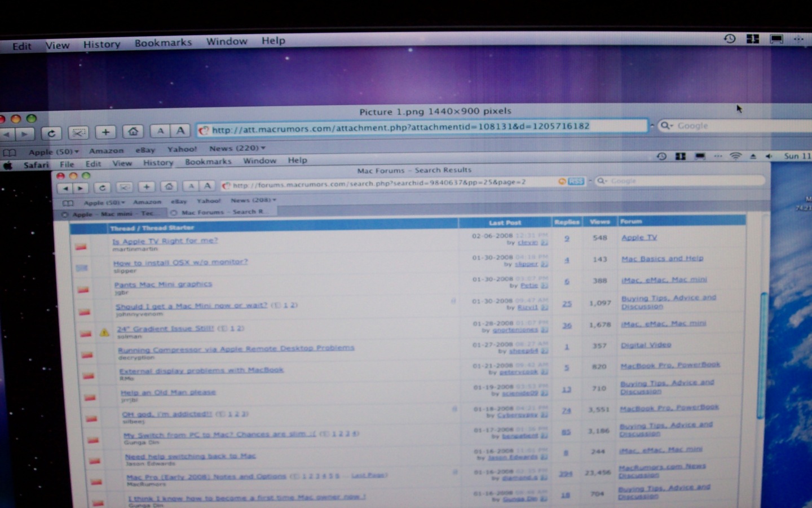Open the MacRumors.com News Discussion forum link

(662, 471)
